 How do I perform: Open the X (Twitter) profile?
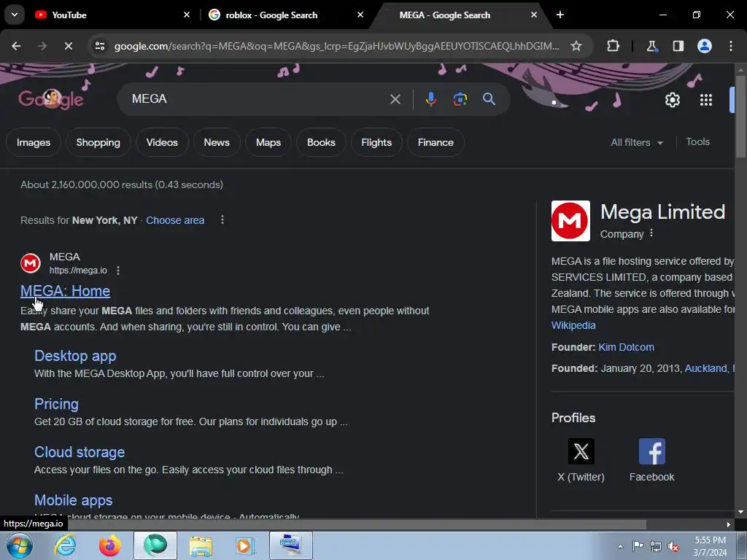[581, 451]
